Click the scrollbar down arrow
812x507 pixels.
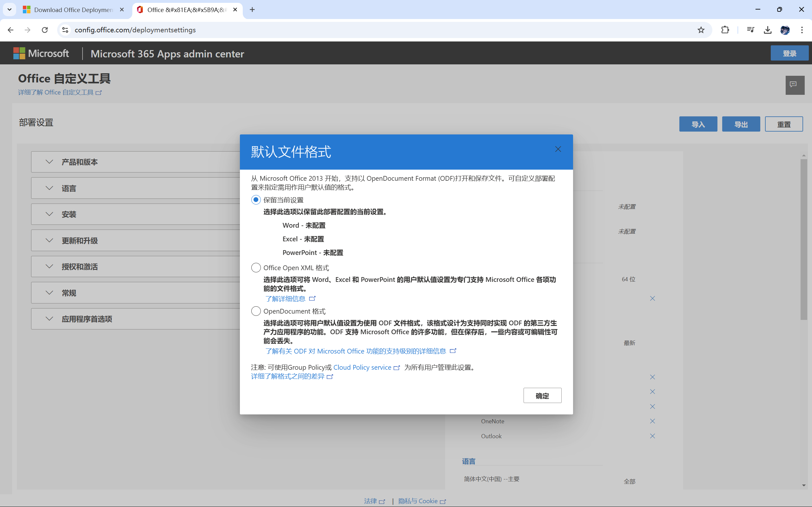pos(804,485)
